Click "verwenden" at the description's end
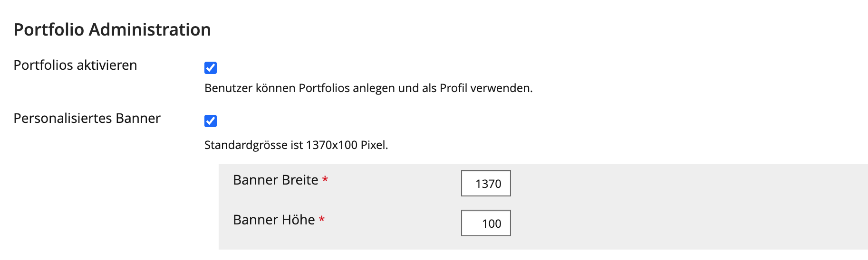 point(501,88)
